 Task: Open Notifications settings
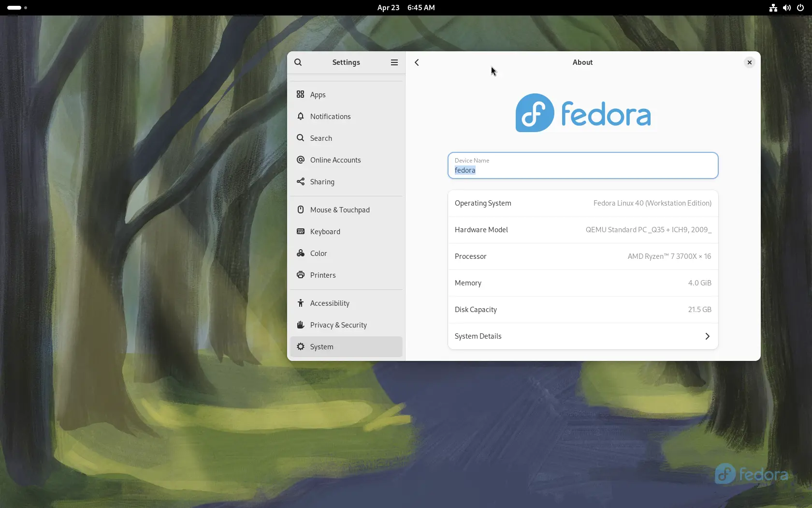[346, 116]
